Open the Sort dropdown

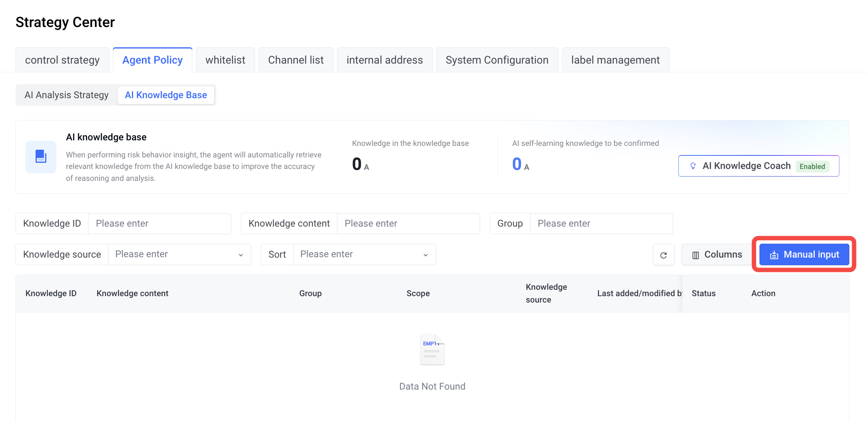click(x=364, y=254)
